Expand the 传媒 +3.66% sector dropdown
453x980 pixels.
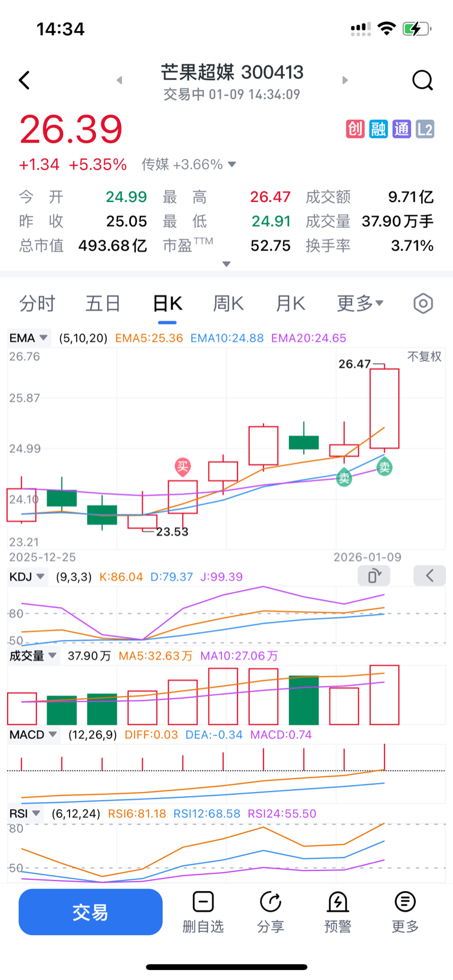(189, 164)
